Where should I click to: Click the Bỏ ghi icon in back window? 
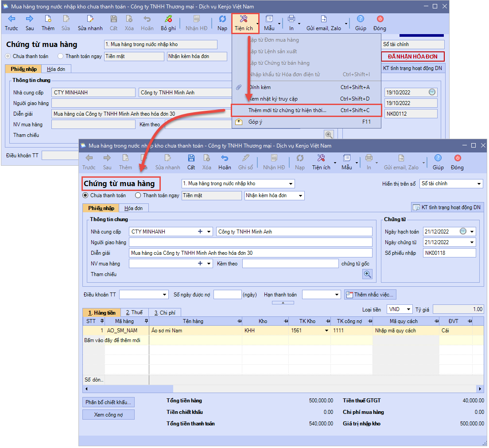click(168, 19)
